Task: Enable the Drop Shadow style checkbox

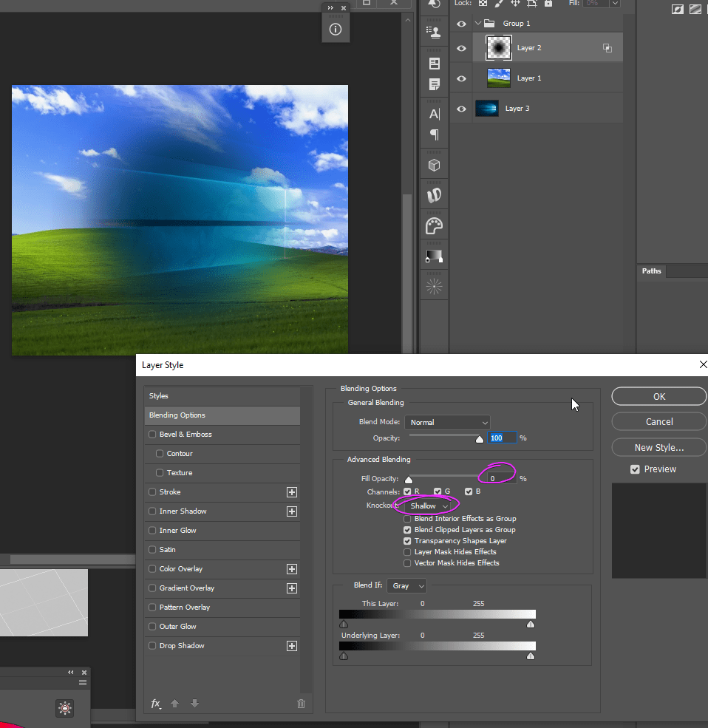Action: [x=151, y=645]
